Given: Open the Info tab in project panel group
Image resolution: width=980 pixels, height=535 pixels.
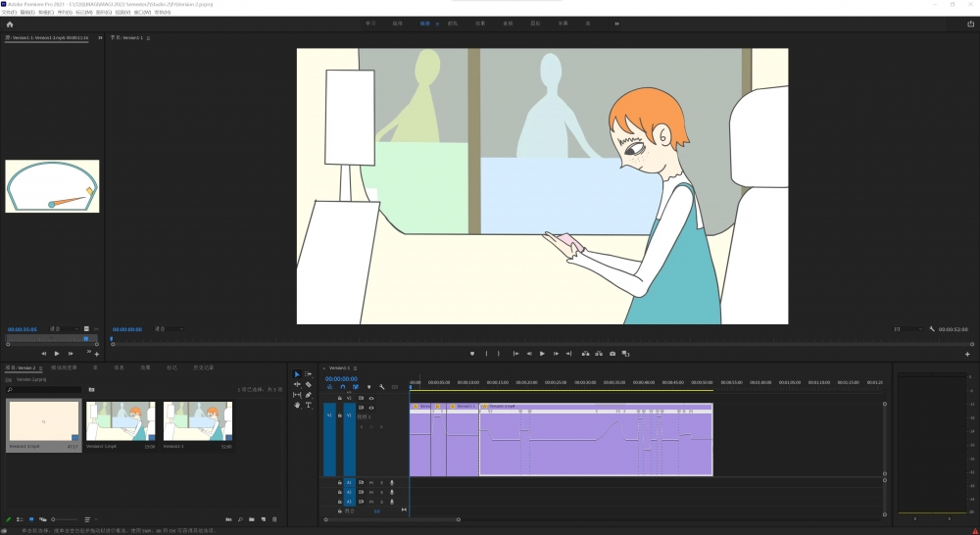Looking at the screenshot, I should click(x=119, y=367).
